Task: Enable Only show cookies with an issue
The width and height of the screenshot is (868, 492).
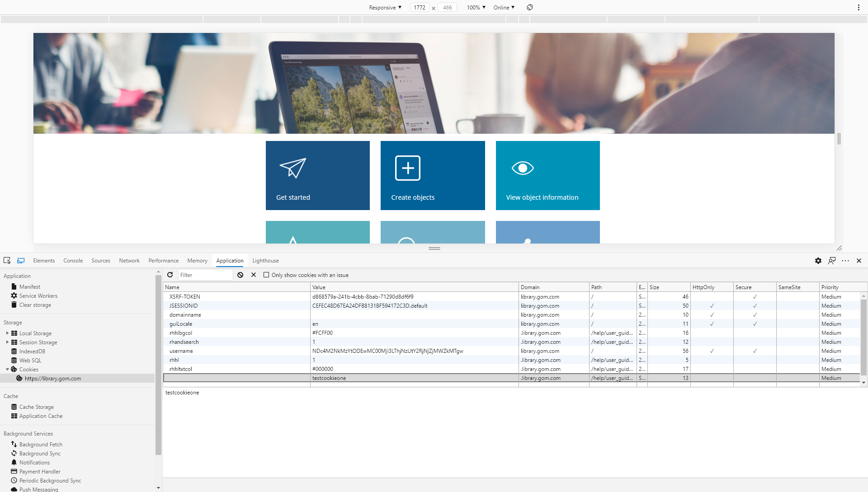Action: [x=267, y=275]
